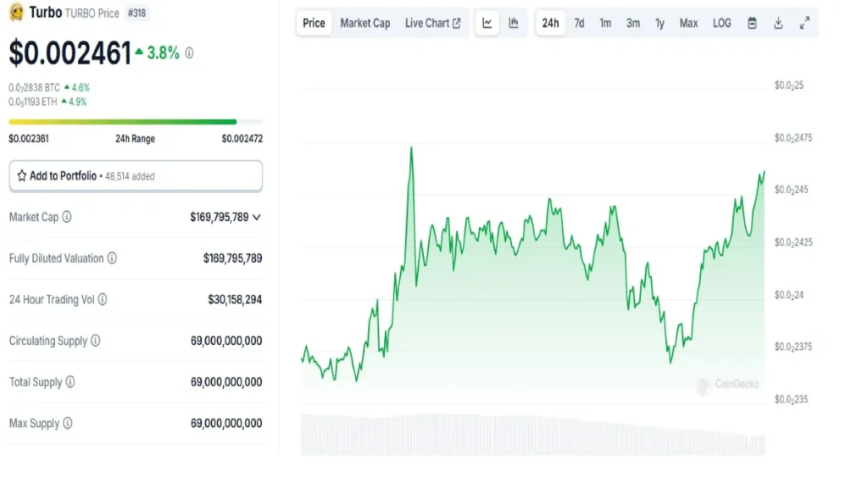Screen dimensions: 868x488
Task: Click the Circulating Supply 69,000,000,000 value
Action: [226, 341]
